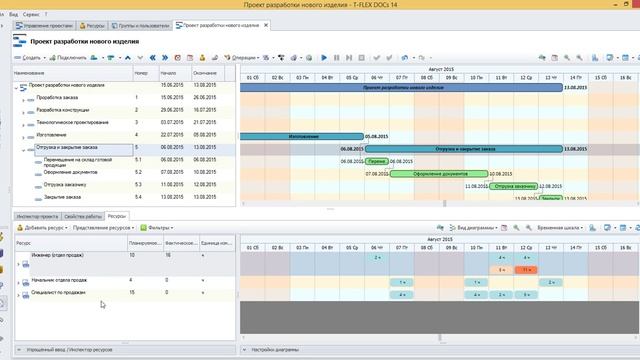Screen dimensions: 640x360
Task: Open the Фильтры dropdown
Action: pyautogui.click(x=157, y=228)
